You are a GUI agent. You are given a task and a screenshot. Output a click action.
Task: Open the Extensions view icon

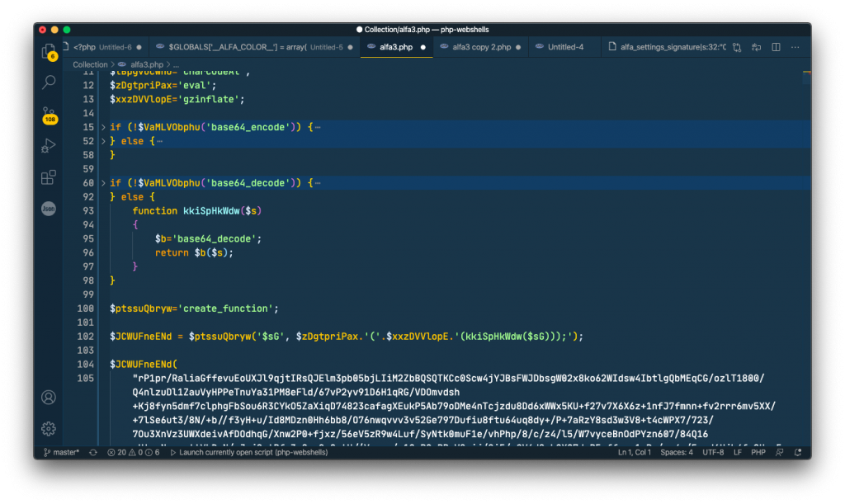pos(48,177)
